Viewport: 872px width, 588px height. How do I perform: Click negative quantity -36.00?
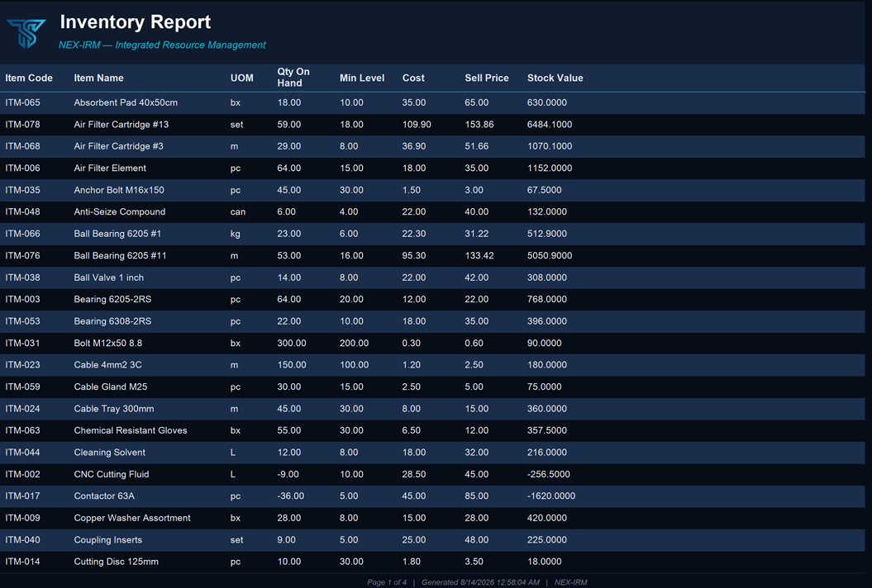click(291, 496)
